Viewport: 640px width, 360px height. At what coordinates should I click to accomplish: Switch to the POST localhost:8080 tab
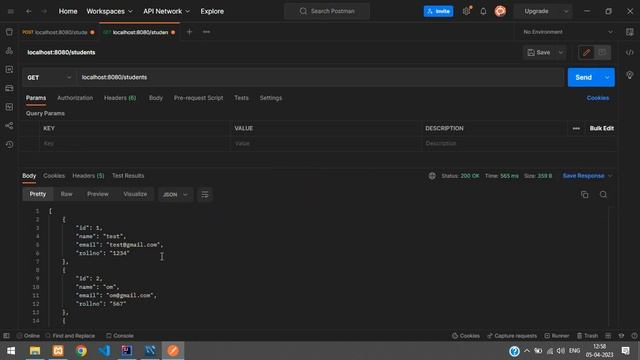[58, 32]
